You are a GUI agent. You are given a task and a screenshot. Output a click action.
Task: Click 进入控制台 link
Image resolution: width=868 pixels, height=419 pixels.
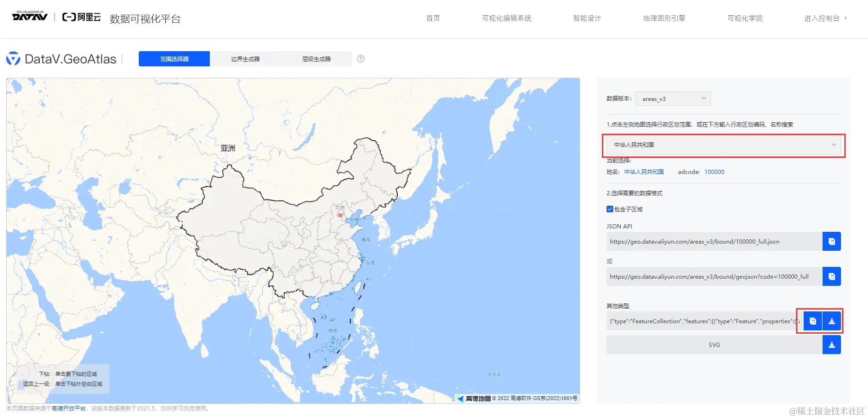coord(825,18)
